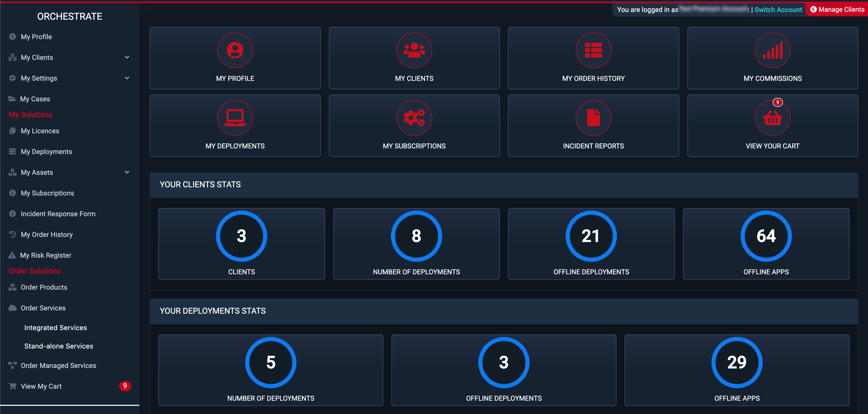The height and width of the screenshot is (414, 868).
Task: Click the Clients count stat circle
Action: 241,236
